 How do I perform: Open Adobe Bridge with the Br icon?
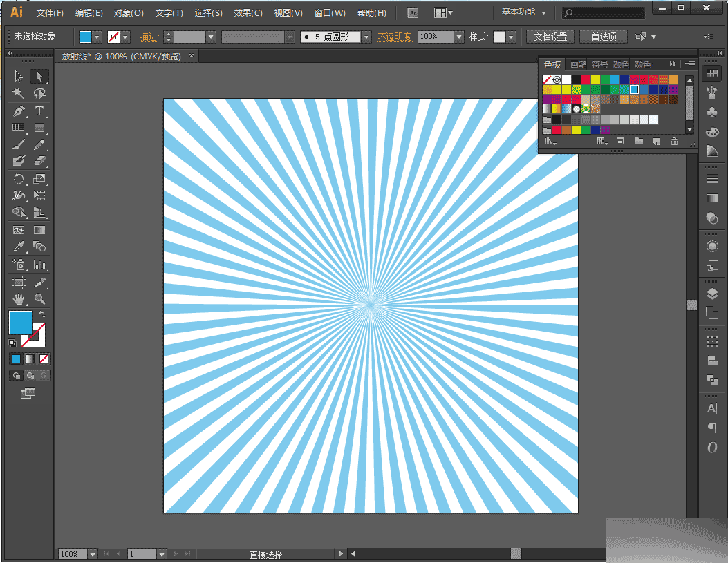click(x=413, y=13)
